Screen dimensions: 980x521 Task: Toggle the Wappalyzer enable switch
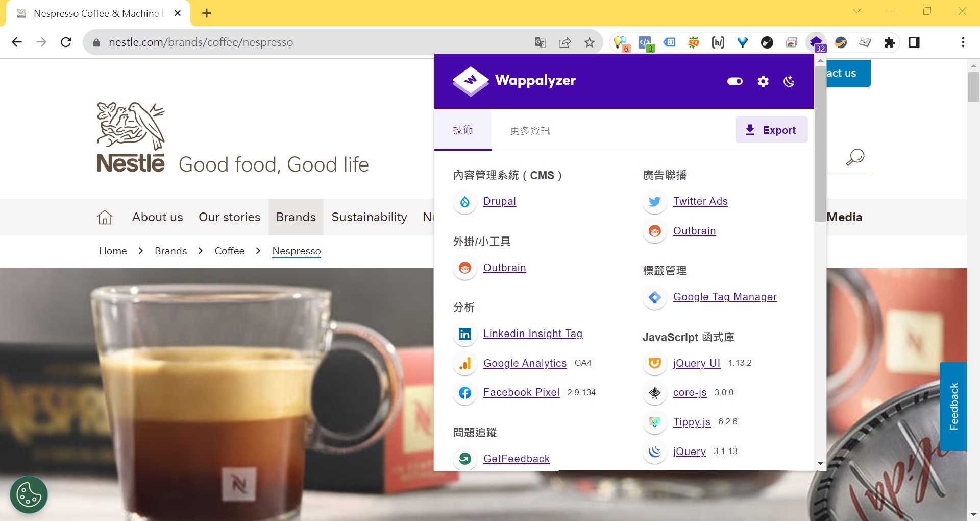735,81
